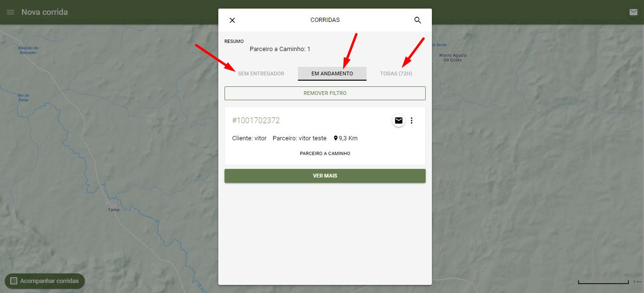This screenshot has height=293, width=644.
Task: Click Parceiro: vitor teste text
Action: (x=299, y=138)
